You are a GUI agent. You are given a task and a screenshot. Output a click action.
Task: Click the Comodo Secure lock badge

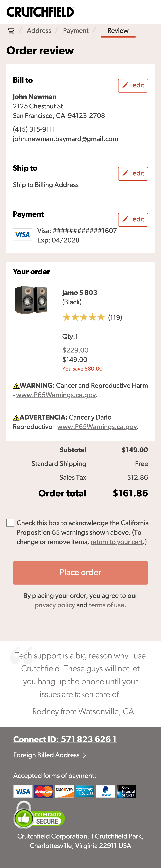pos(38,817)
